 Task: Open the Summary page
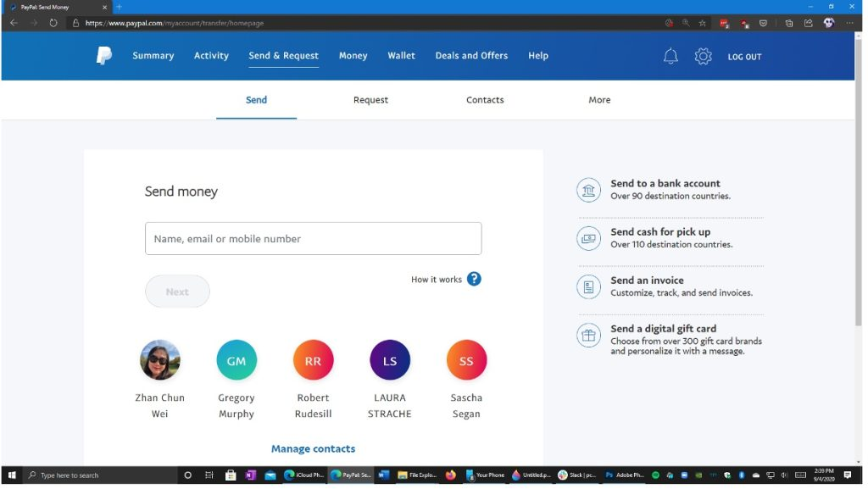click(x=153, y=55)
